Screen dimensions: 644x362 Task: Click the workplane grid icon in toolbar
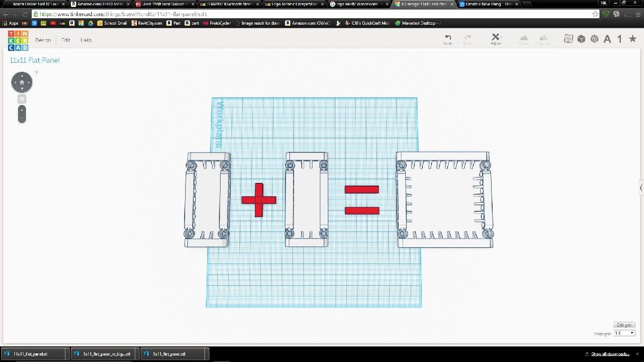[x=568, y=39]
